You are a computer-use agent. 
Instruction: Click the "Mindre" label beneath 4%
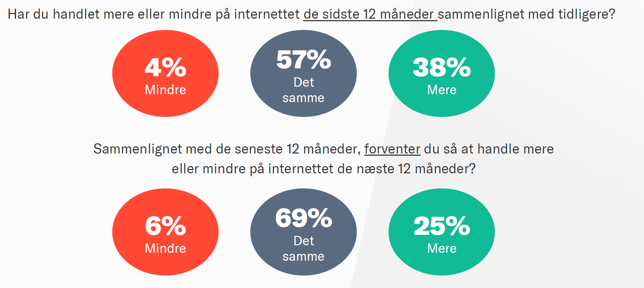coord(165,90)
